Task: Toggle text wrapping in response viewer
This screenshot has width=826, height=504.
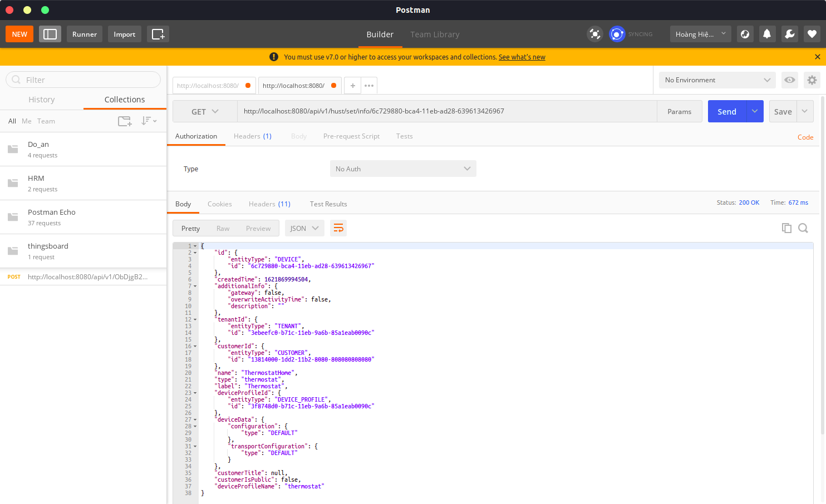Action: tap(338, 228)
